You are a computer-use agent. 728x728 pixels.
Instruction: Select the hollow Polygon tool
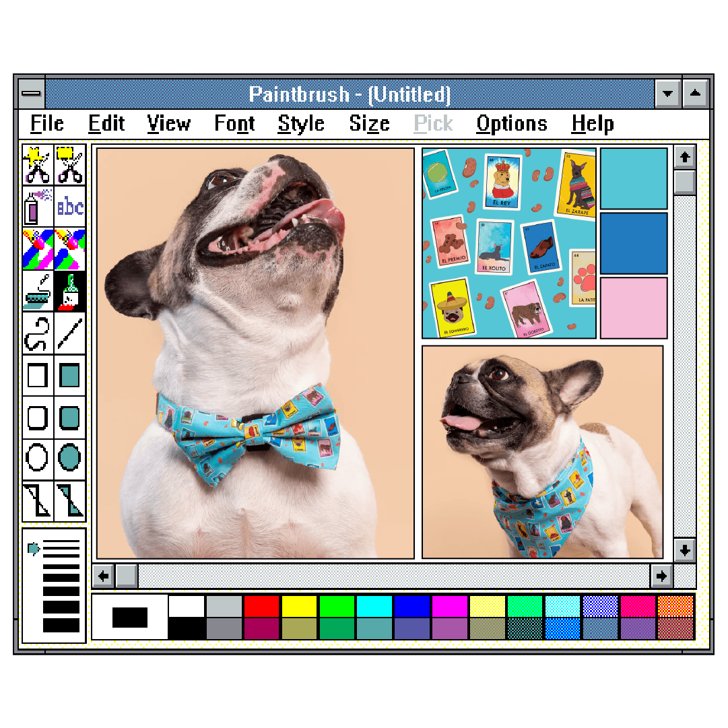[x=38, y=501]
